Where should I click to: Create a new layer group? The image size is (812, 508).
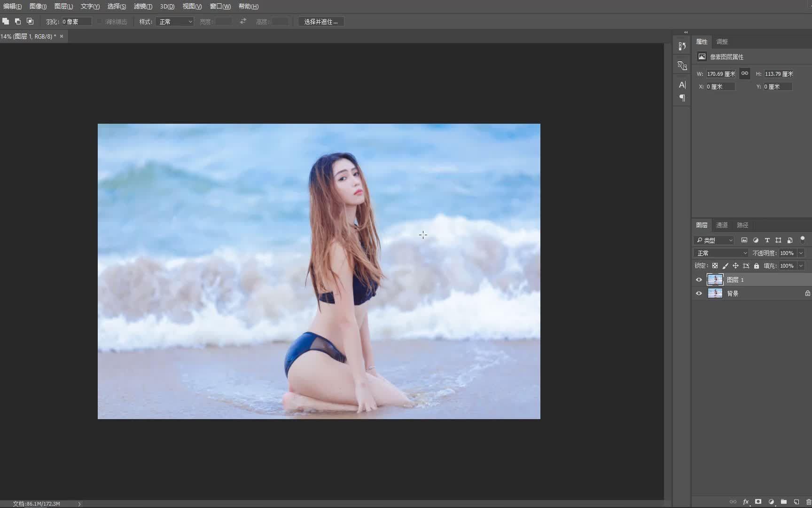pos(784,502)
